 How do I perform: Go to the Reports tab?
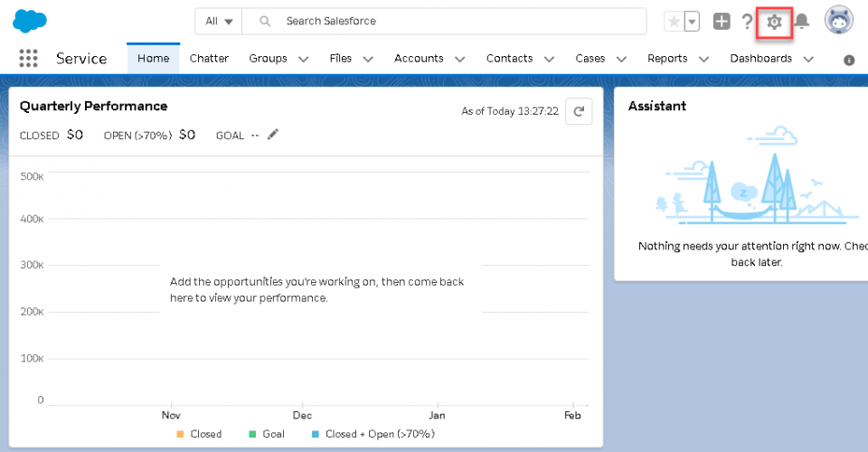(x=667, y=58)
